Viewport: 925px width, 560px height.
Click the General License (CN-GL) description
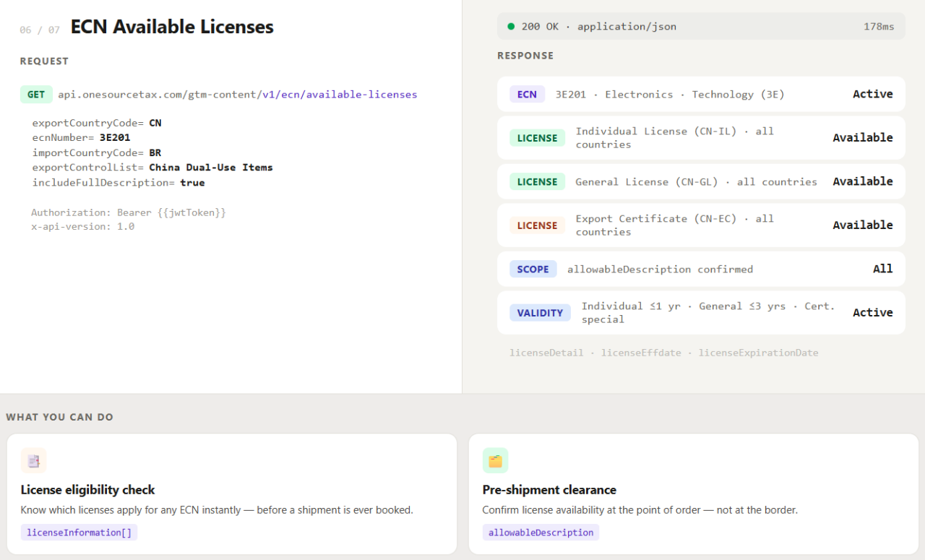tap(696, 181)
